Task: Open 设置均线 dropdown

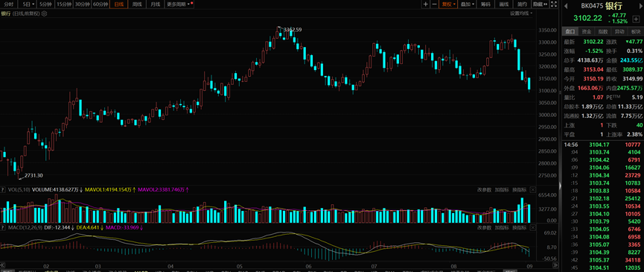Action: (x=521, y=13)
